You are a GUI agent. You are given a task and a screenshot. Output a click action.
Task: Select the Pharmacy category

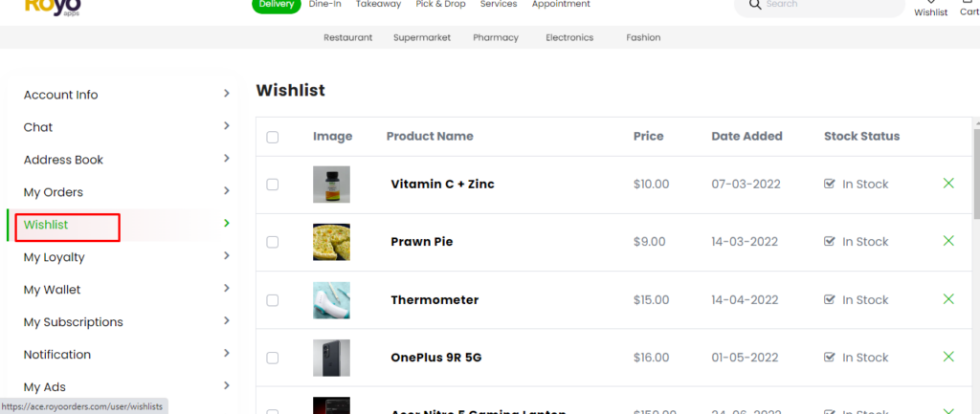(496, 37)
